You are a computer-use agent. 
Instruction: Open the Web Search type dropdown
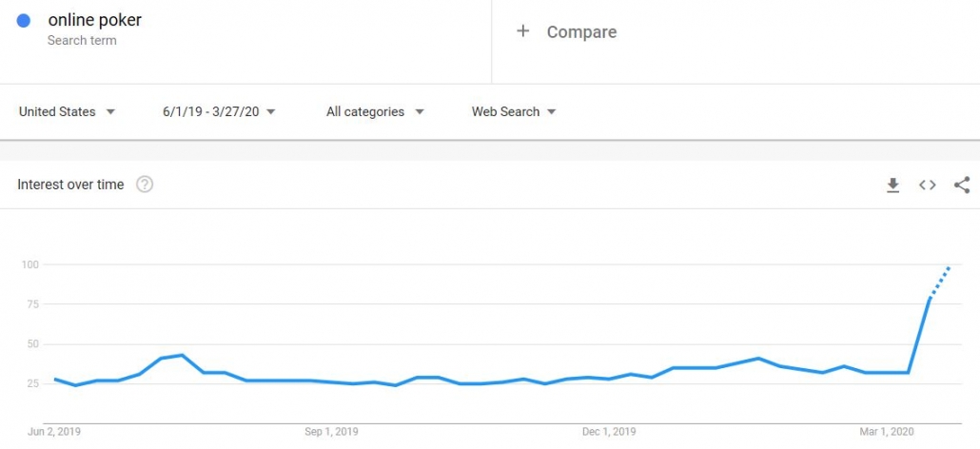[514, 112]
